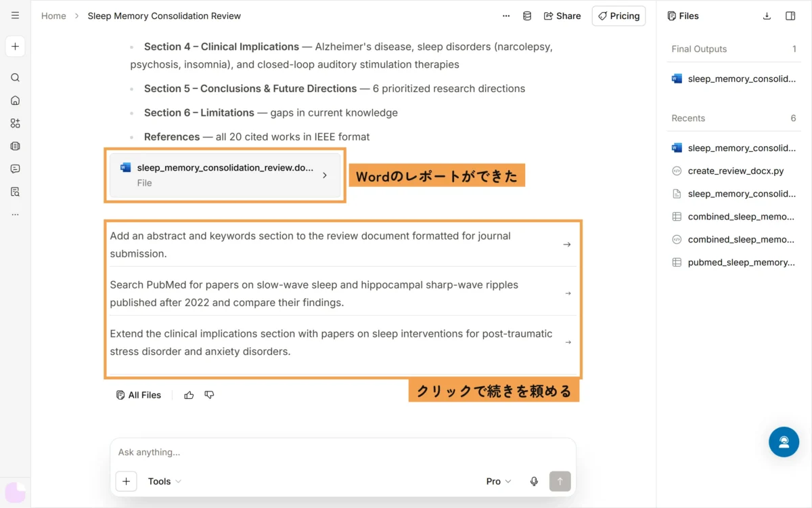The width and height of the screenshot is (812, 508).
Task: Open the apps grid icon in the sidebar
Action: (15, 123)
